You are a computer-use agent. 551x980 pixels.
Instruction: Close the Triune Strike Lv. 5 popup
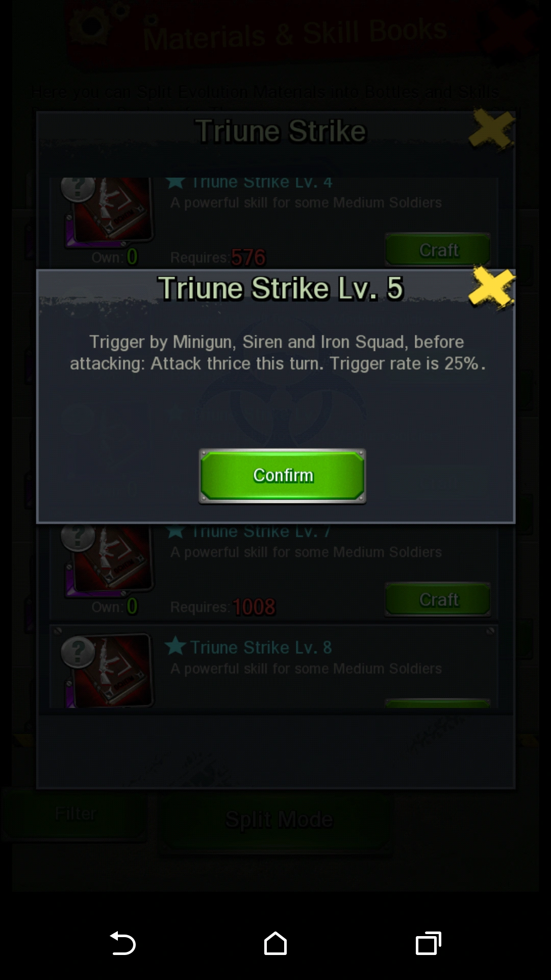[x=491, y=287]
